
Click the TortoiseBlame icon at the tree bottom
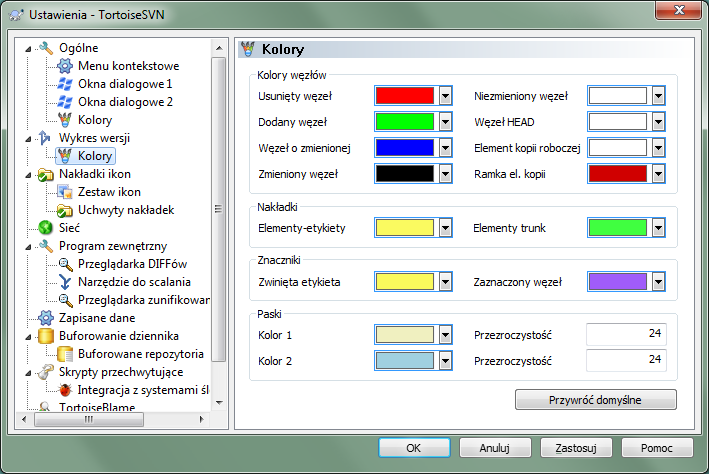coord(44,407)
